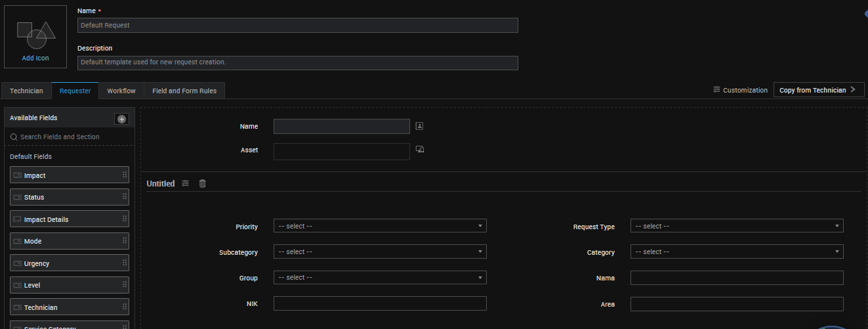
Task: Switch to the Technician tab
Action: click(26, 91)
